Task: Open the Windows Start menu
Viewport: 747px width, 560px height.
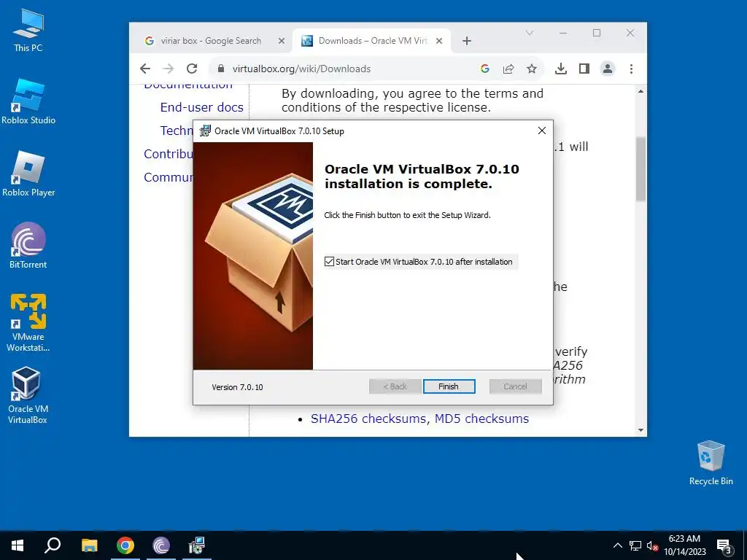Action: click(18, 545)
